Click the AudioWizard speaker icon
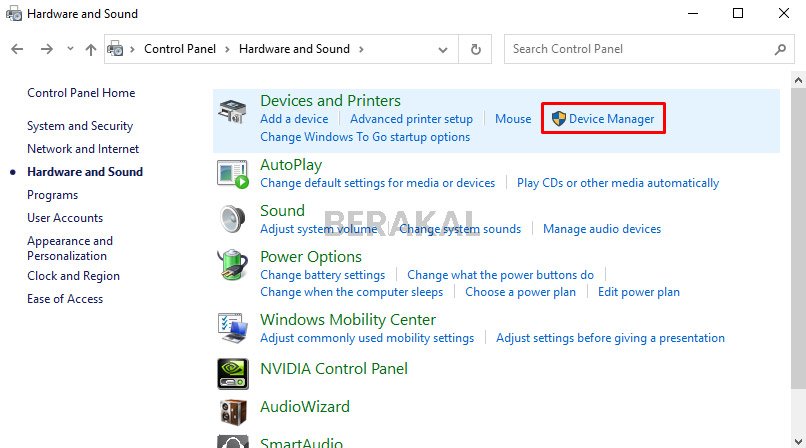Screen dimensions: 806x448 coord(233,412)
